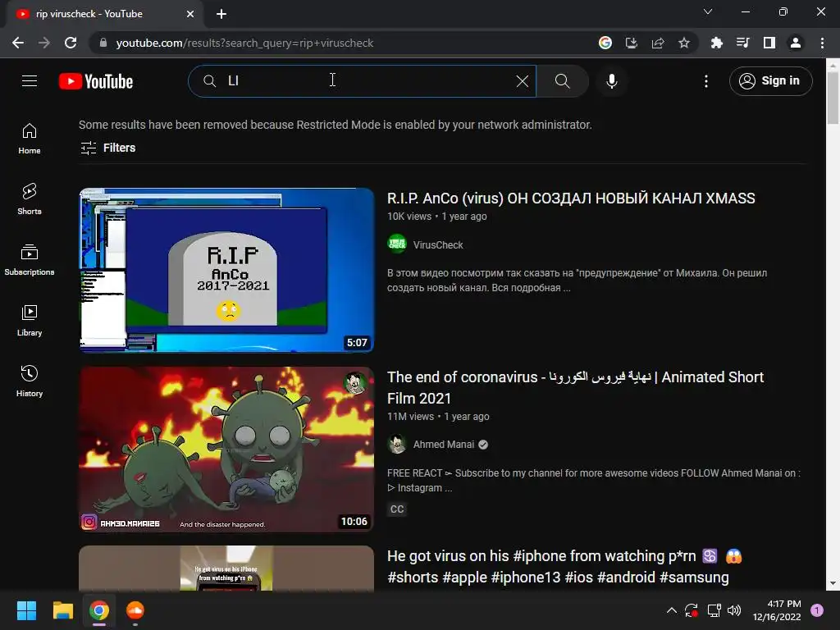
Task: Open Windows Start menu
Action: point(26,610)
